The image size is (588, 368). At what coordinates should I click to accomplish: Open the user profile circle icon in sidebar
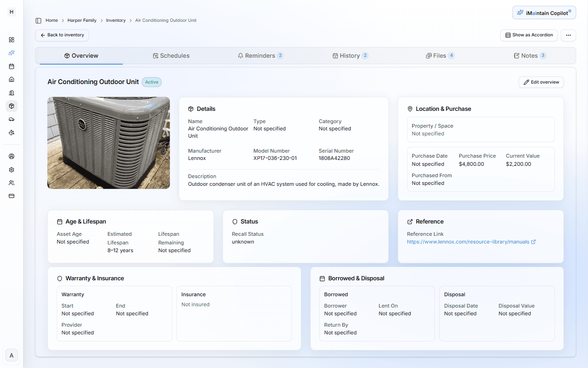click(11, 156)
